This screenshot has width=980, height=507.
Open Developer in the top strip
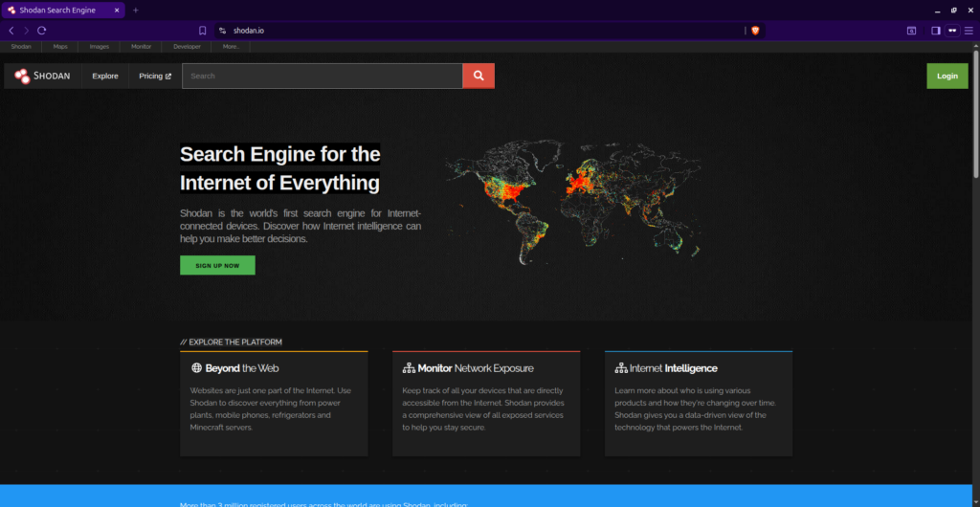187,46
